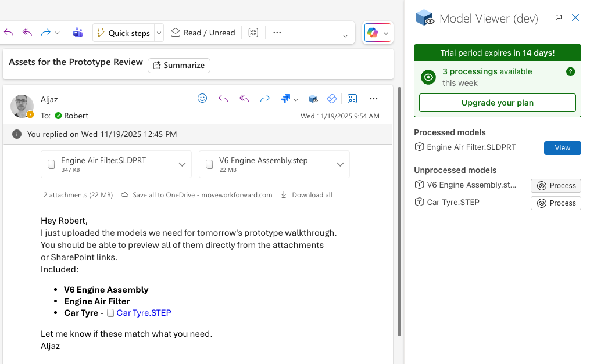The image size is (590, 364).
Task: Click the message pane vertical scrollbar
Action: tap(399, 209)
